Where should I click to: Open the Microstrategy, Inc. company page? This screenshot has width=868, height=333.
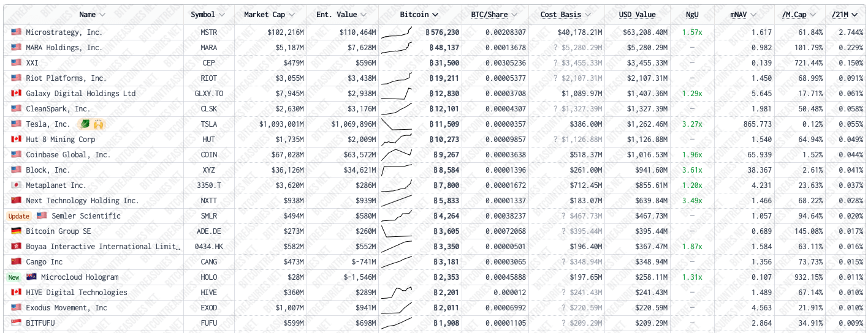[x=64, y=32]
